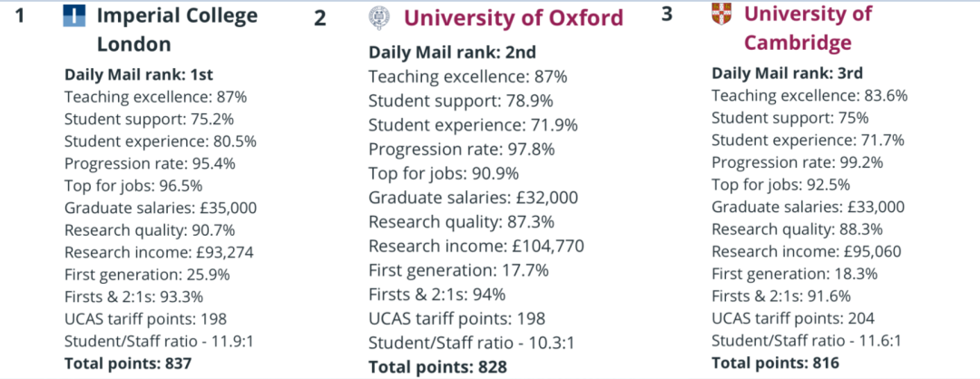
Task: Select Oxford's Total points: 828 text
Action: (437, 366)
